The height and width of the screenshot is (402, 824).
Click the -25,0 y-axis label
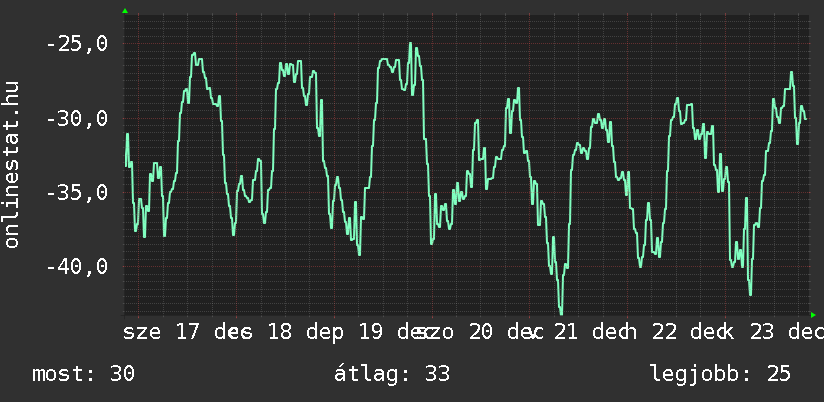pyautogui.click(x=77, y=45)
